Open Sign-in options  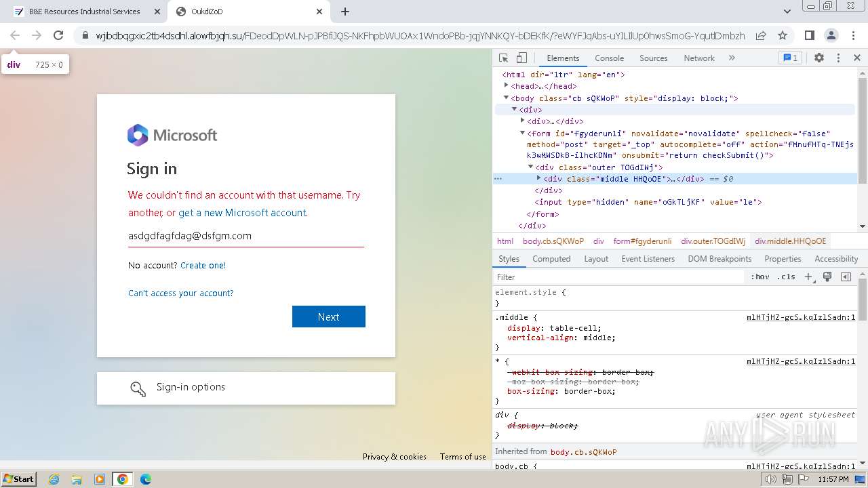point(246,388)
